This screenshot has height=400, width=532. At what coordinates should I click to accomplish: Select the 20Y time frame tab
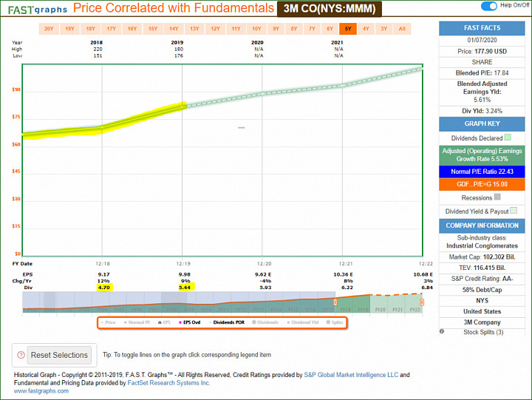click(x=49, y=29)
